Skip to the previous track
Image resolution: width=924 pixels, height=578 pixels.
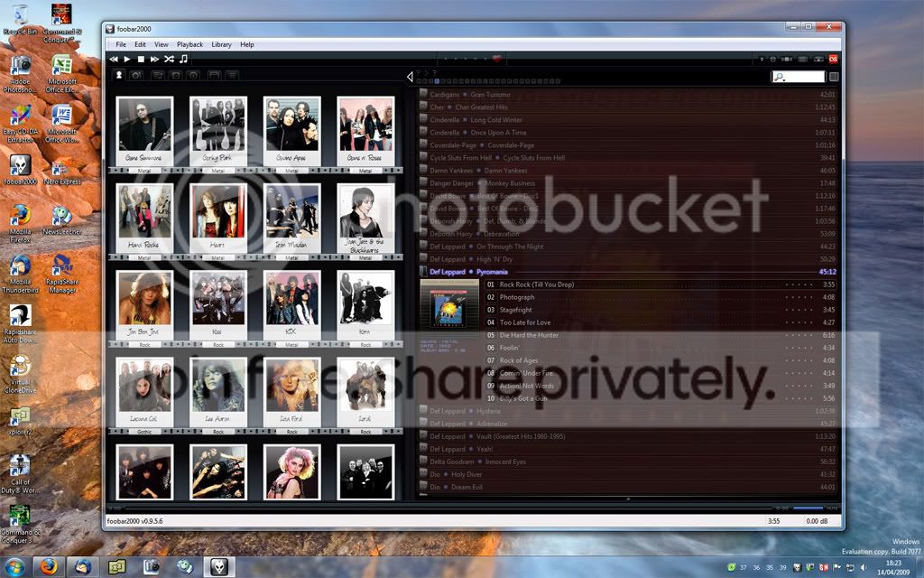114,59
